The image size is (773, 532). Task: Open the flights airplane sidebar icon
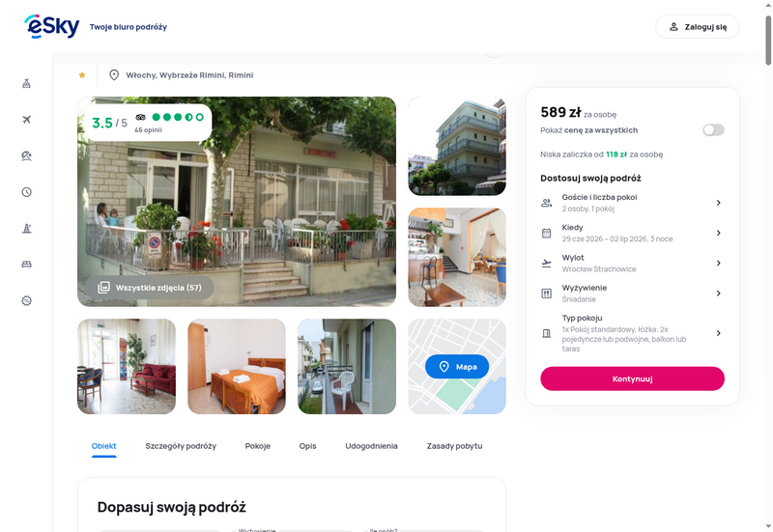point(27,120)
